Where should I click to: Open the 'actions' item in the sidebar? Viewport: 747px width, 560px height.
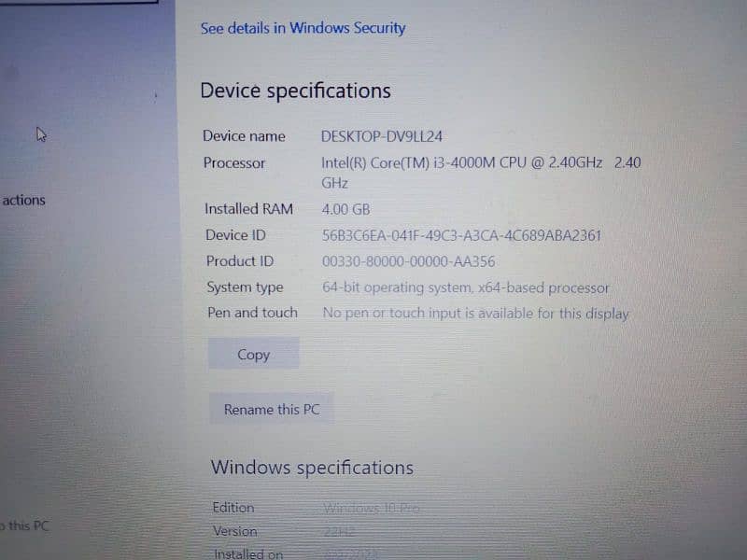pos(23,200)
